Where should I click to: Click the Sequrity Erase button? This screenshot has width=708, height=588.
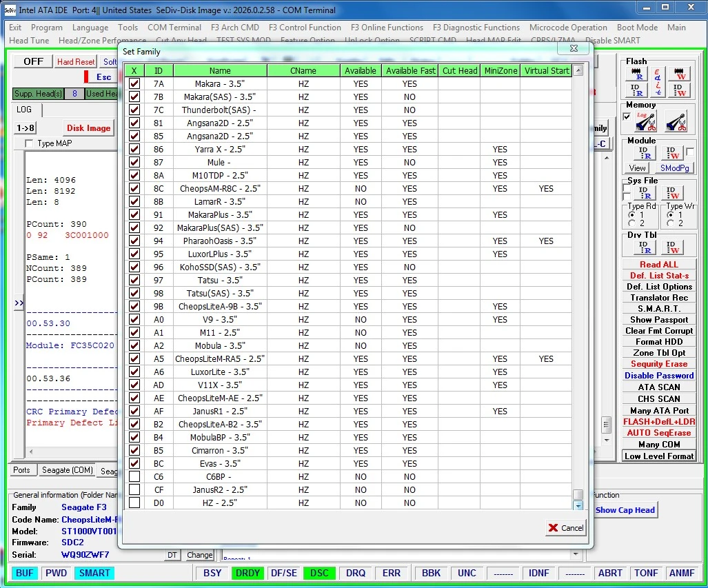pyautogui.click(x=659, y=363)
